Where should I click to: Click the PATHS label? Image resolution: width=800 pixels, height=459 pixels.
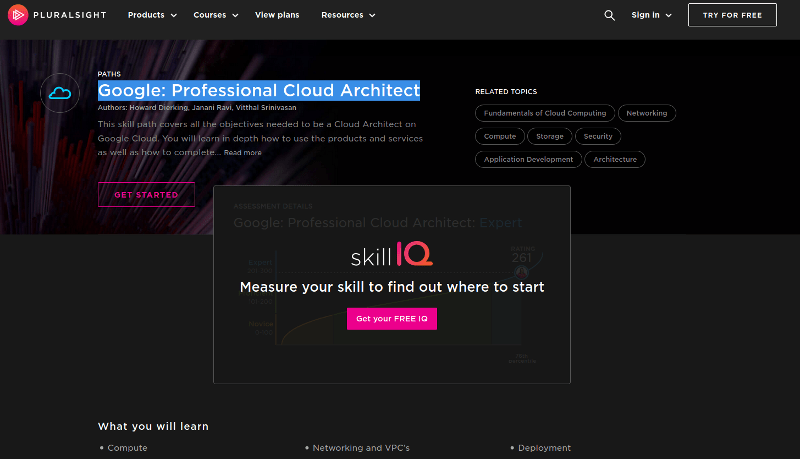[109, 74]
